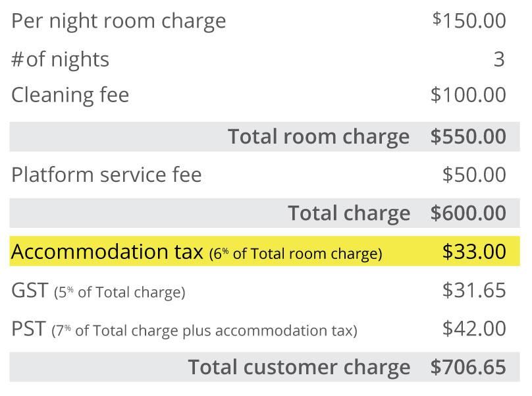Select the $706.65 total customer charge
This screenshot has width=532, height=396.
point(468,366)
